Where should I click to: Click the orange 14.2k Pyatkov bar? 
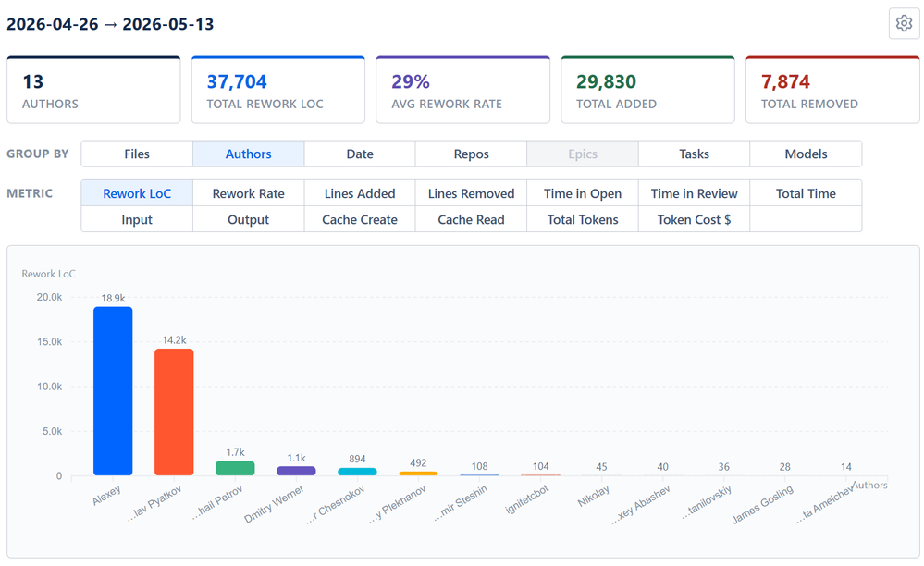[x=174, y=412]
